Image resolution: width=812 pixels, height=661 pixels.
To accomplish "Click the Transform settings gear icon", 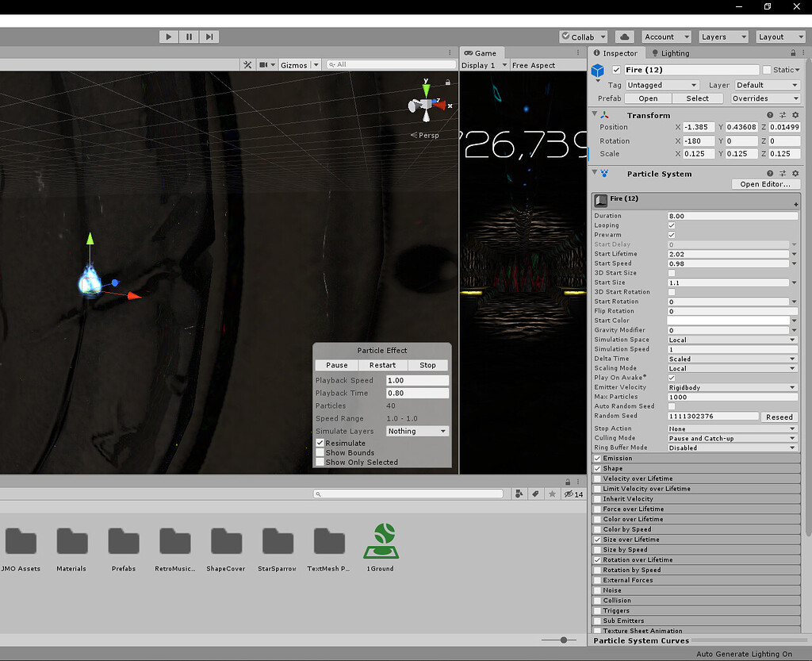I will pyautogui.click(x=795, y=114).
